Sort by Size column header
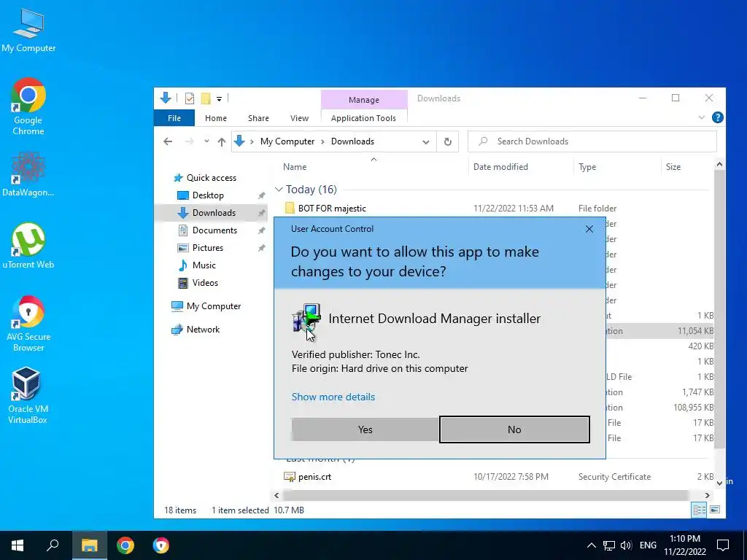The height and width of the screenshot is (560, 747). click(673, 167)
